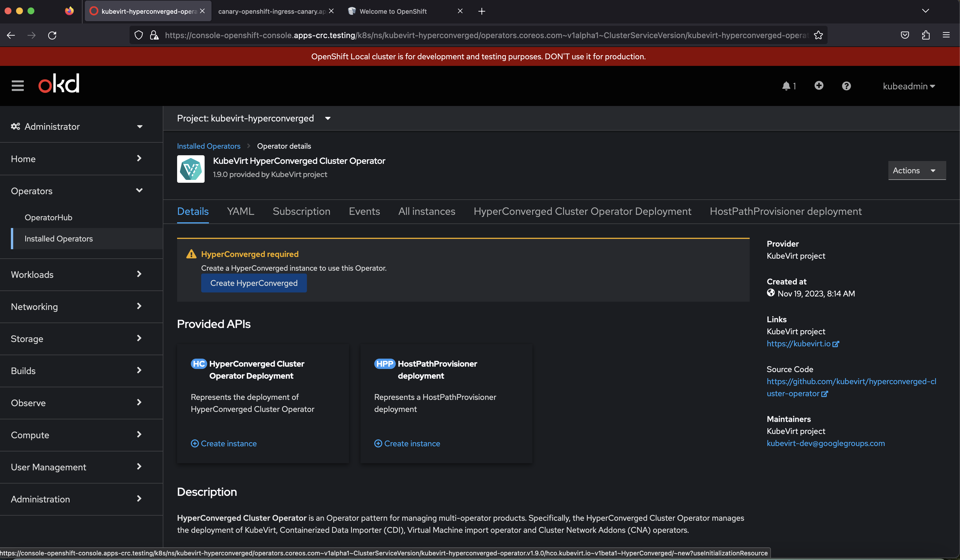The width and height of the screenshot is (960, 560).
Task: Bookmark page with the star icon
Action: [x=818, y=36]
